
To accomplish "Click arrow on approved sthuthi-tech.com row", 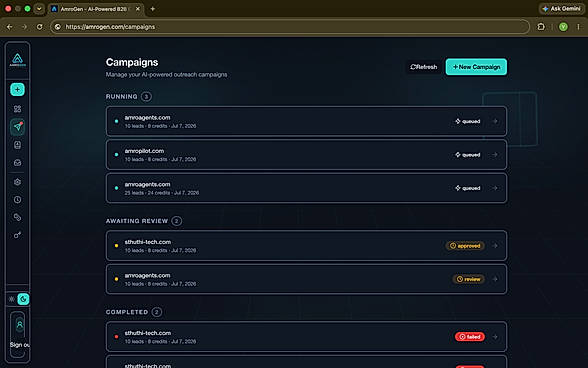I will tap(495, 246).
